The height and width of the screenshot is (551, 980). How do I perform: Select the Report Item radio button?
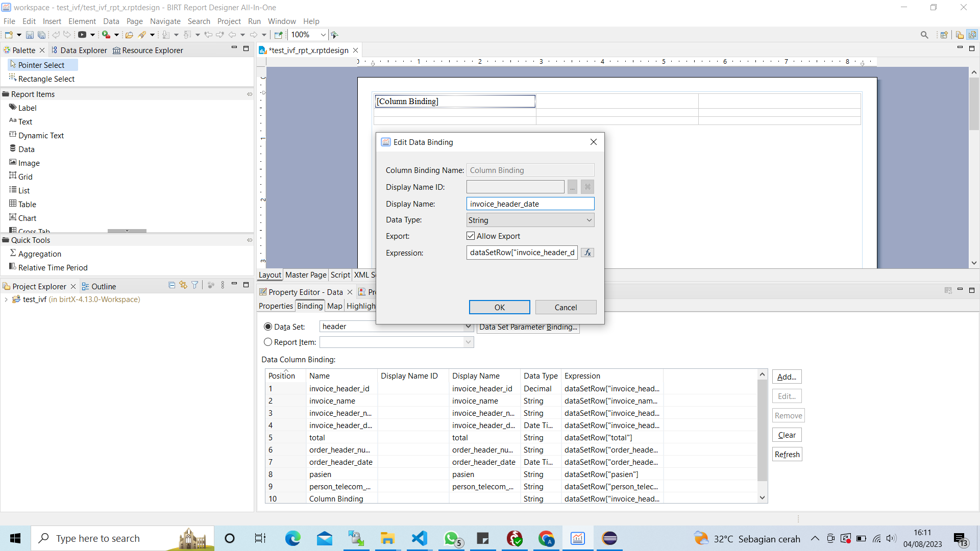[x=268, y=342]
